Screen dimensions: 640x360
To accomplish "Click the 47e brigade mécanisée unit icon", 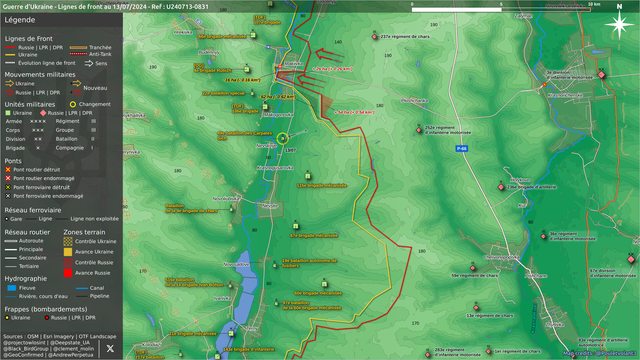I will point(296,226).
